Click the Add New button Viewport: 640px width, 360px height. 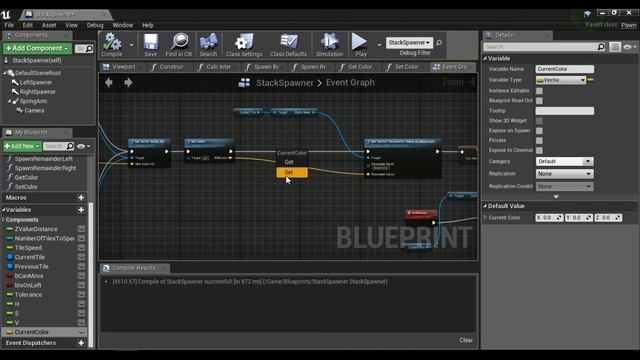coord(22,146)
